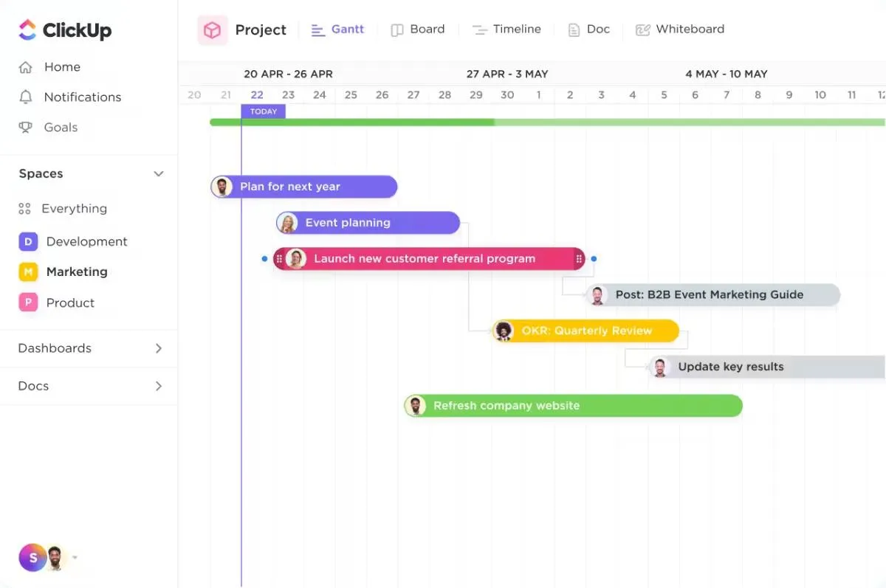
Task: Expand the Docs section arrow
Action: tap(158, 386)
